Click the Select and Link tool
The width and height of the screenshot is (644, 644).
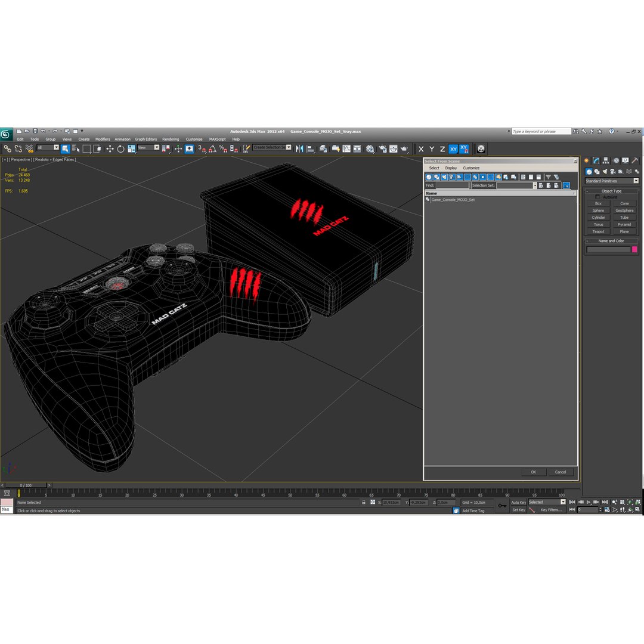coord(7,148)
